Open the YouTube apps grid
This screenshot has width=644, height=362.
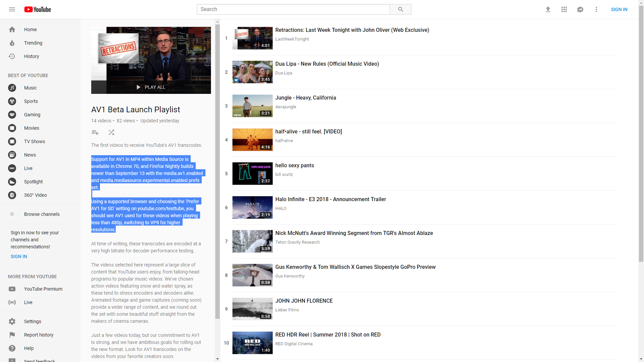[564, 9]
